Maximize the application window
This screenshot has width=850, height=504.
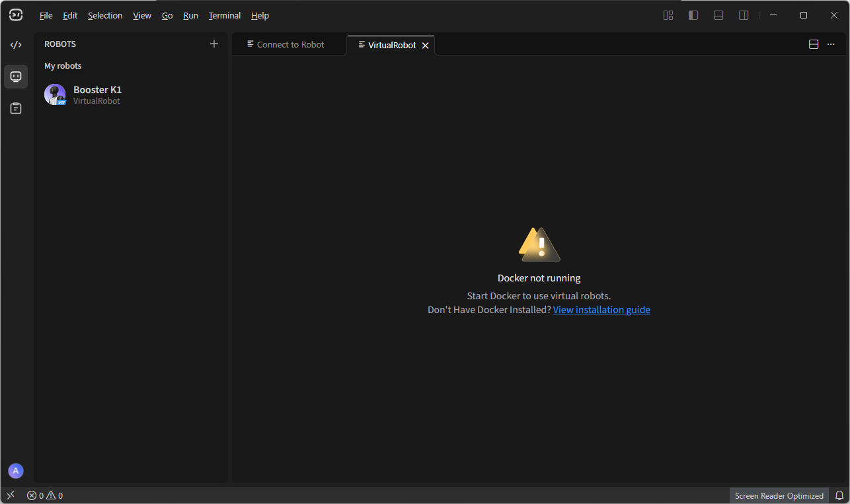804,15
